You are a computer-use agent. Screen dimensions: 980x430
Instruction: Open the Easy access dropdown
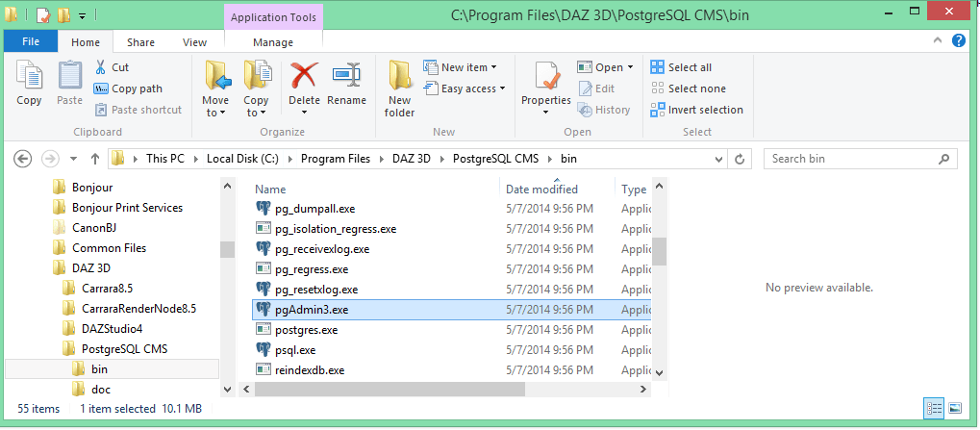click(x=465, y=89)
